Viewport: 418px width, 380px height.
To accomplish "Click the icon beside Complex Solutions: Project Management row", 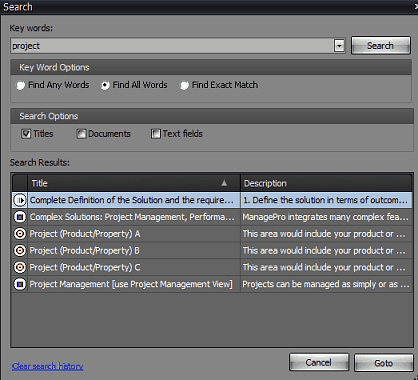I will tap(20, 217).
